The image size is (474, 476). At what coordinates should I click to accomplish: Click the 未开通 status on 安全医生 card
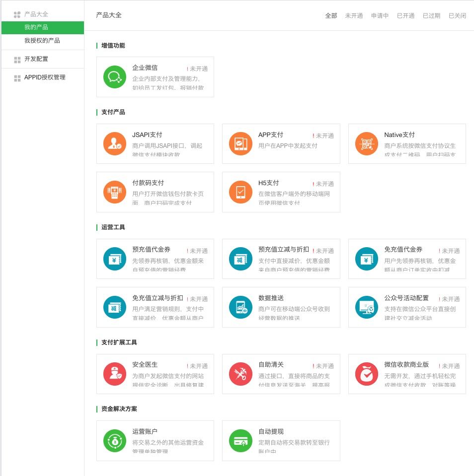[197, 366]
